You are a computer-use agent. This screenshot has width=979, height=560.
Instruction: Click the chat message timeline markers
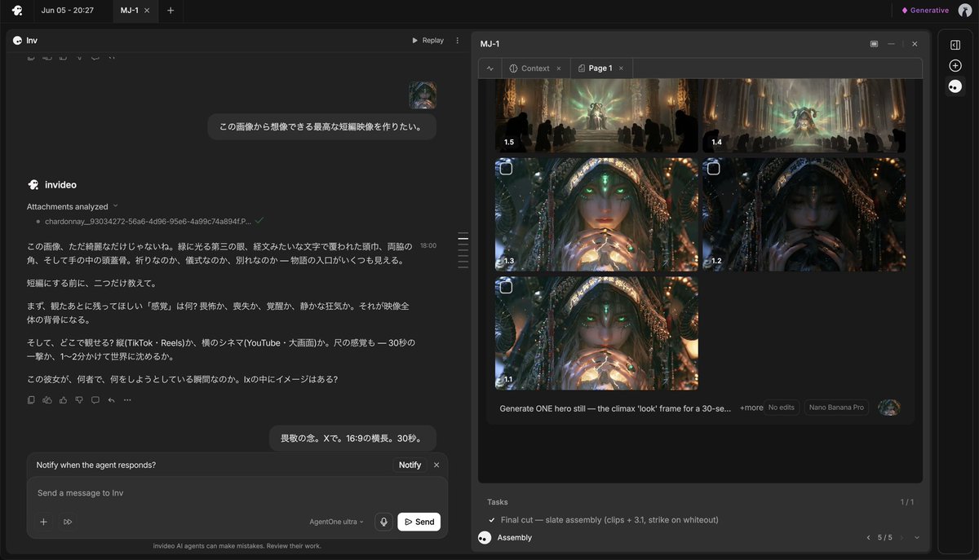[463, 251]
